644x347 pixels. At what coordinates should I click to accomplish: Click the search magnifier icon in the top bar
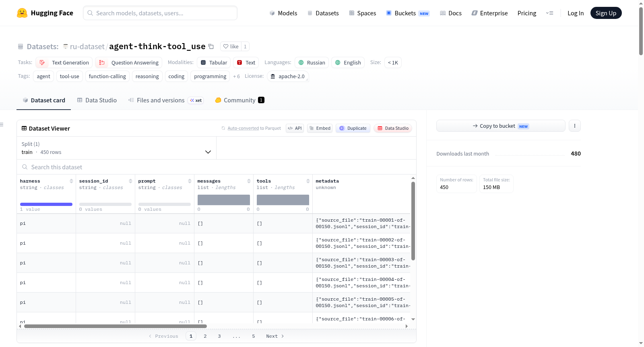[x=90, y=13]
